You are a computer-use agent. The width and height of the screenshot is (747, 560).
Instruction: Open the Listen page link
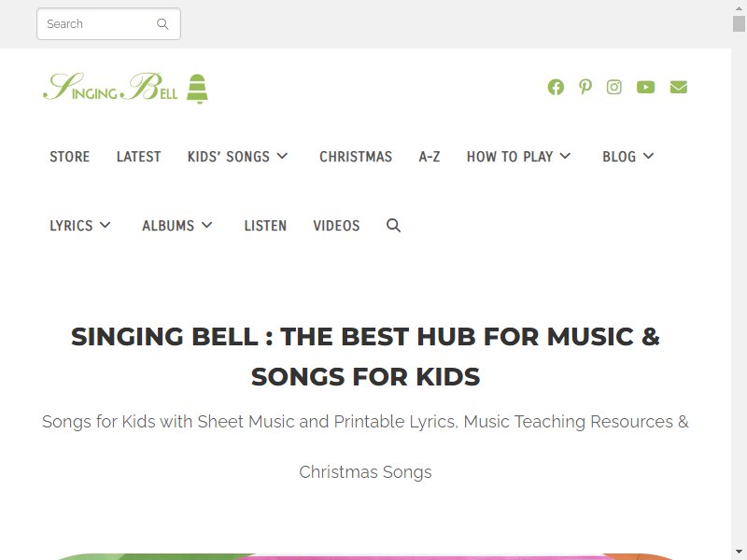(x=265, y=226)
